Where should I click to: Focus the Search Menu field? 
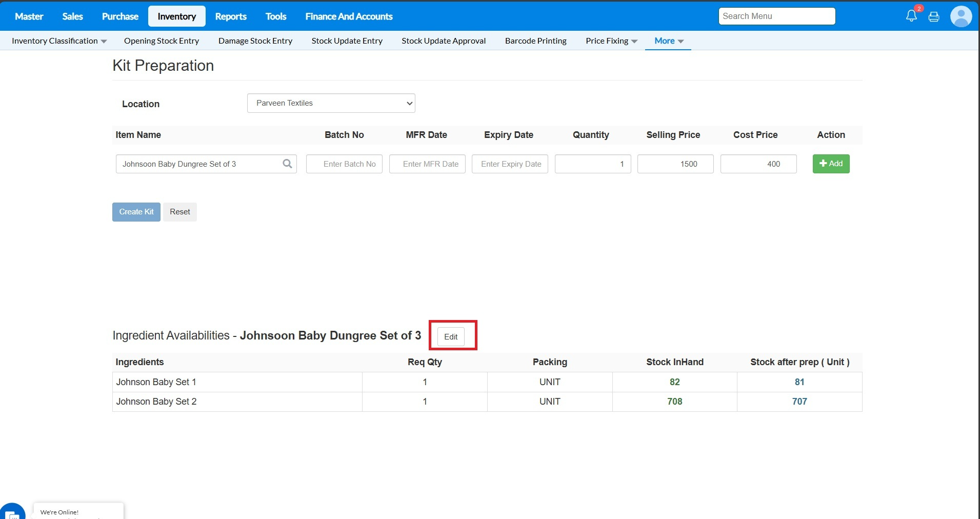pyautogui.click(x=776, y=16)
